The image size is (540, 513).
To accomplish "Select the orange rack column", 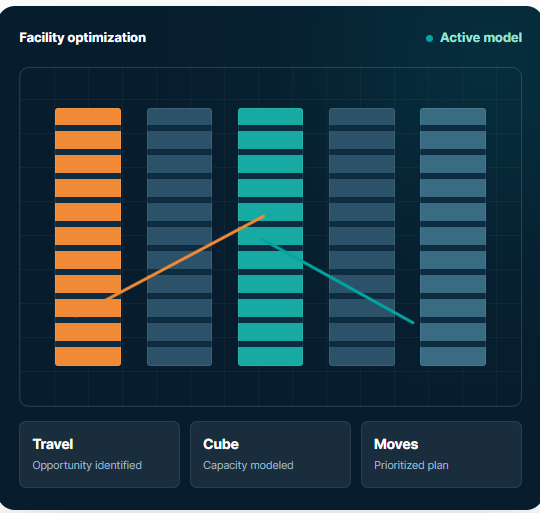I will pos(88,237).
